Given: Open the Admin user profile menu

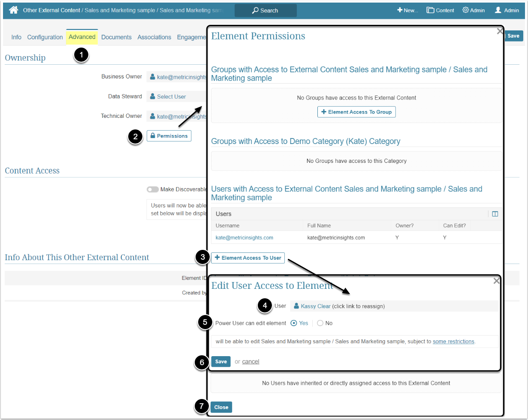Looking at the screenshot, I should click(507, 10).
